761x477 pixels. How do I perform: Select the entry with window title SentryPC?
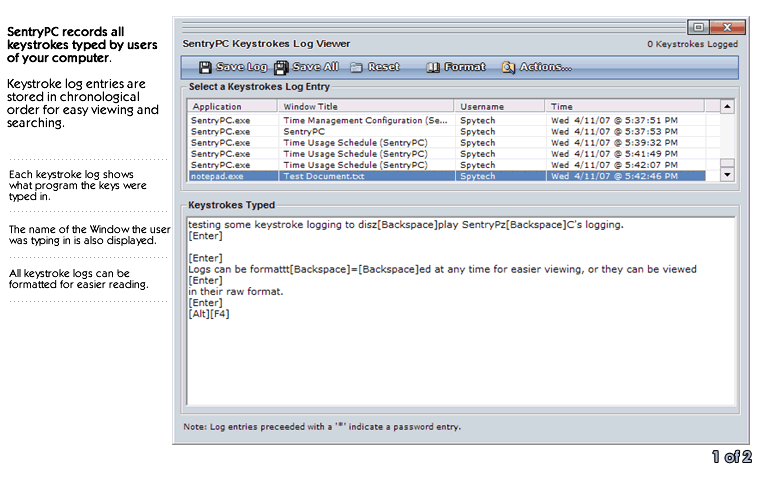coord(447,132)
